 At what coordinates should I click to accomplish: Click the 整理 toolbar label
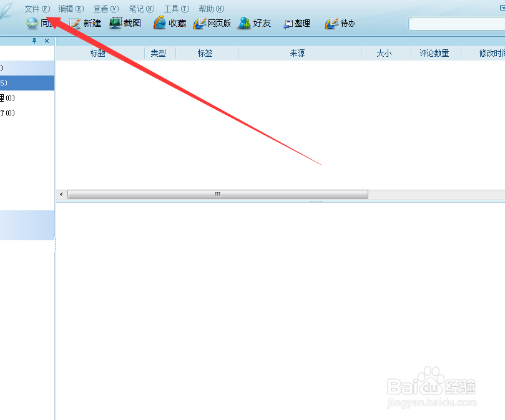click(x=302, y=23)
